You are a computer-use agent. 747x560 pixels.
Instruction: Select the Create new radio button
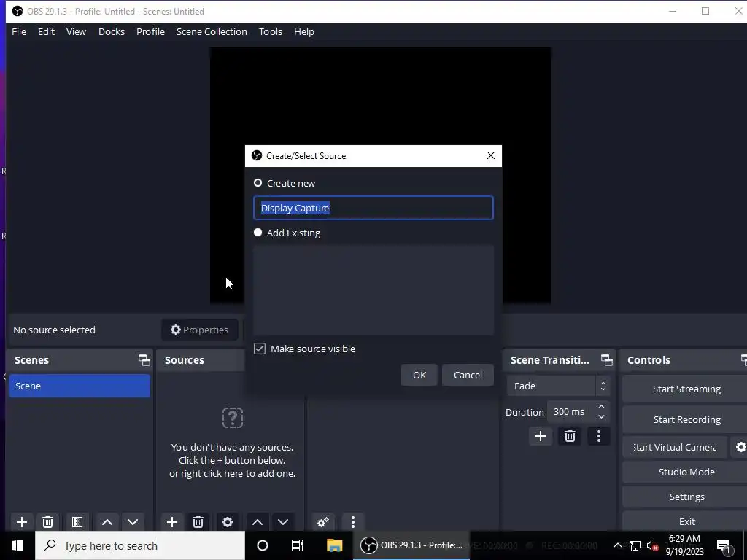[x=258, y=183]
